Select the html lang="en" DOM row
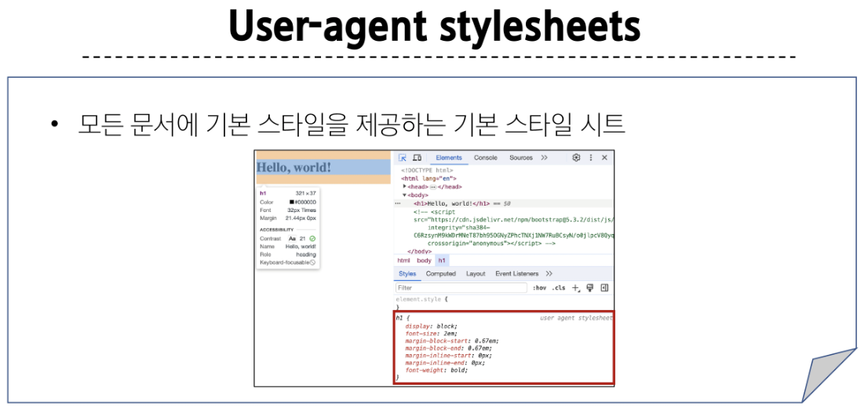868x413 pixels. click(x=429, y=179)
